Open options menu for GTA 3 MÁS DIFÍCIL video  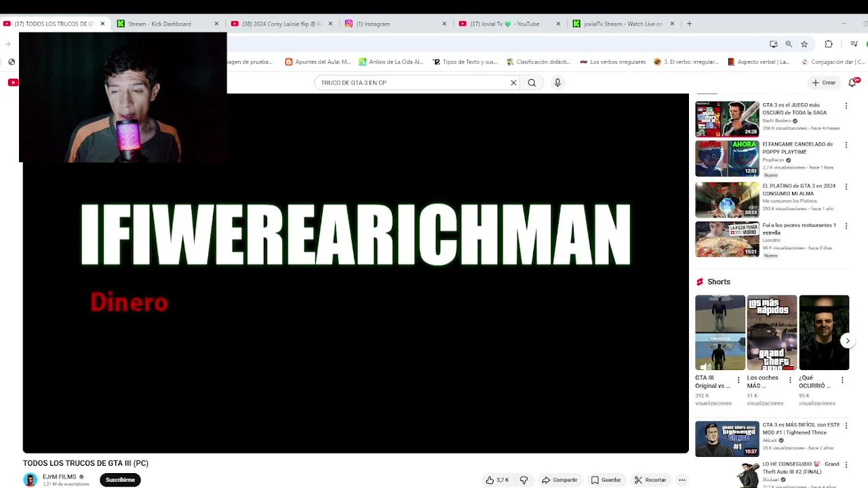coord(846,426)
